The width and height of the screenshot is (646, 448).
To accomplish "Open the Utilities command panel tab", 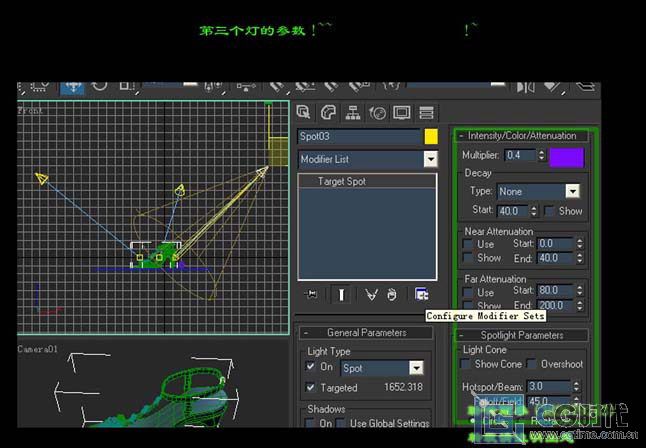I will 426,112.
